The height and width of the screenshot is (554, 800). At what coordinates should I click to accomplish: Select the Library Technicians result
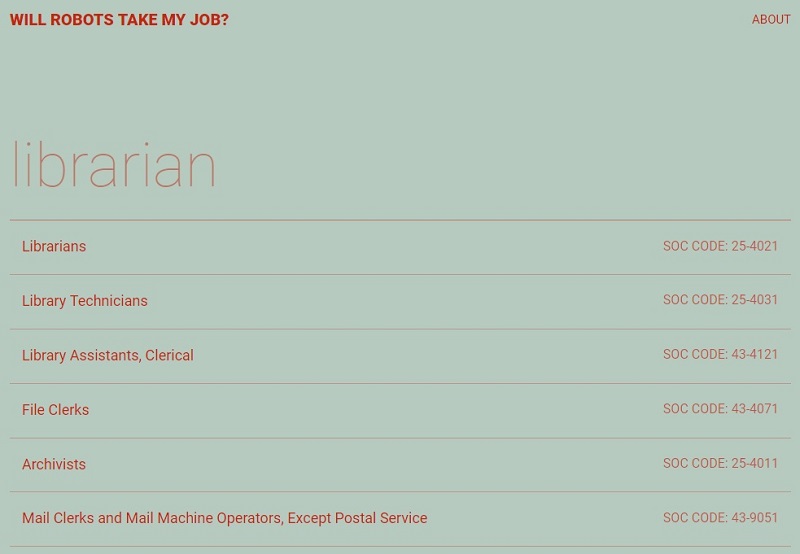(x=85, y=301)
